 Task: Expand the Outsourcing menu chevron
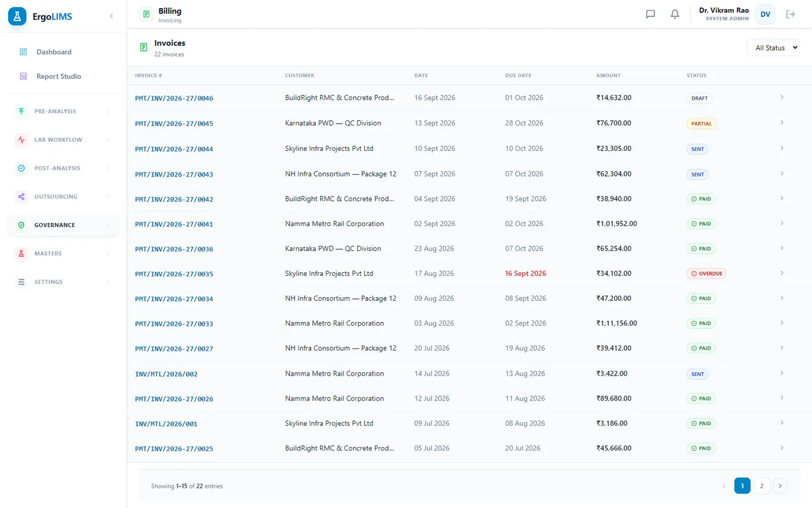[108, 196]
